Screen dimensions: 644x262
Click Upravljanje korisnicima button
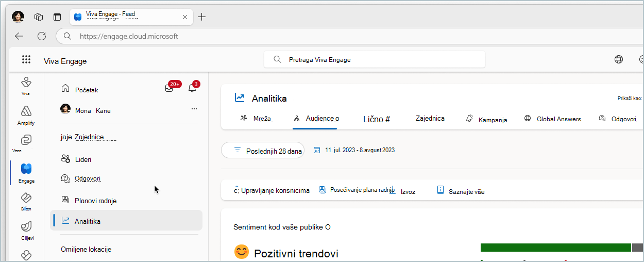click(272, 190)
